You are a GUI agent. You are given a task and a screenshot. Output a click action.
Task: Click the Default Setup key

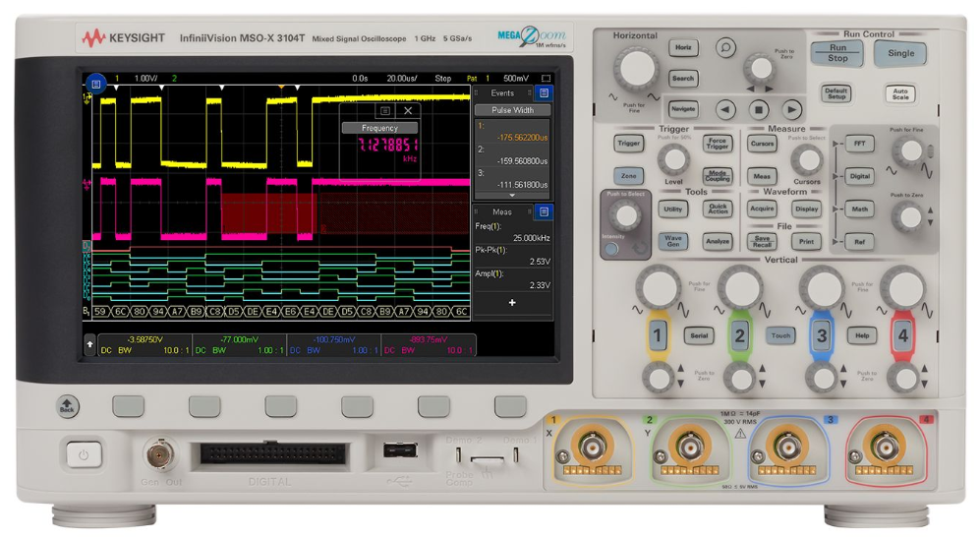tap(836, 93)
